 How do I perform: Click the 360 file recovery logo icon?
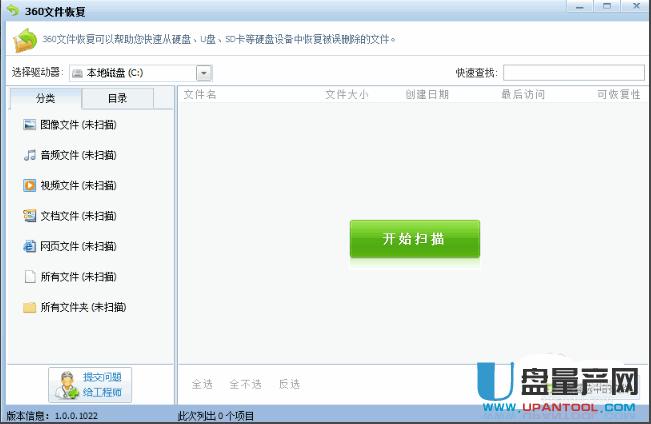(25, 41)
